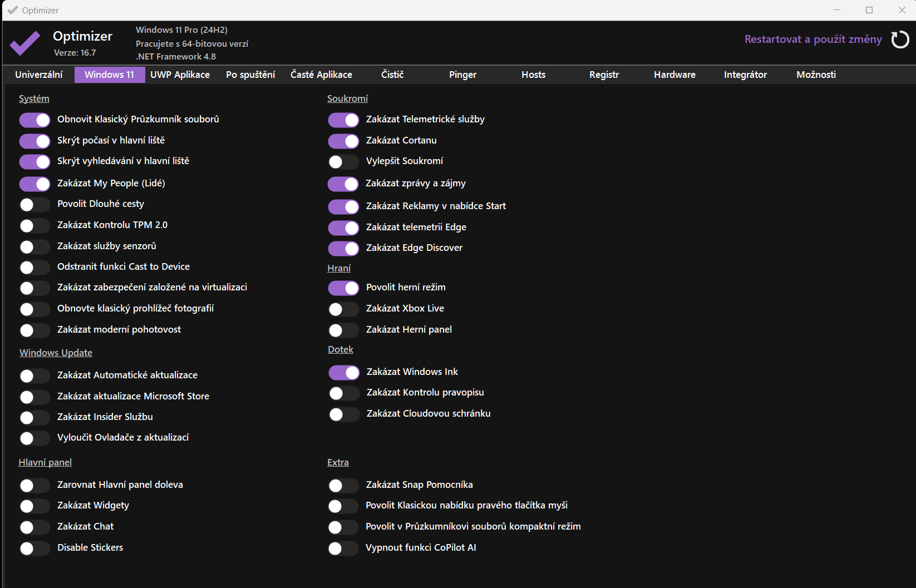
Task: Go to the Možnosti tab
Action: tap(816, 75)
